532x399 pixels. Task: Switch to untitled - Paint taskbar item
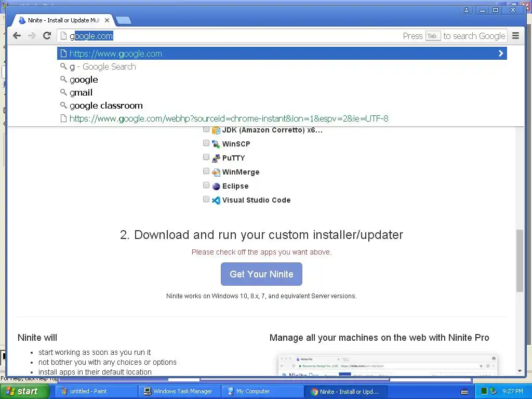(x=96, y=392)
